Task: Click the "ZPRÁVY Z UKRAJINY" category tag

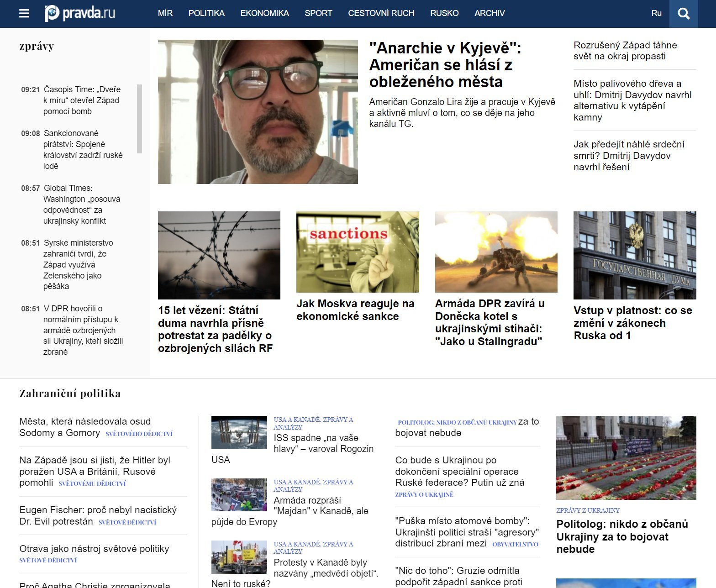Action: 588,510
